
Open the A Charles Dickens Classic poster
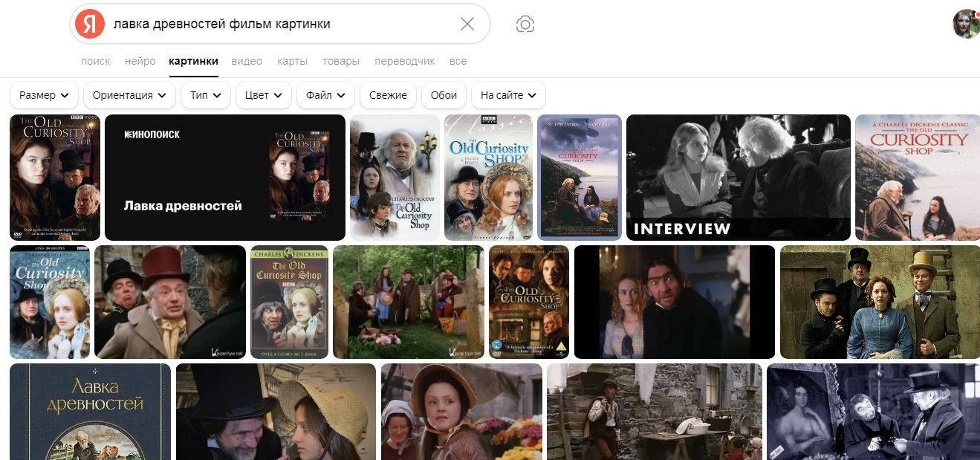(918, 177)
